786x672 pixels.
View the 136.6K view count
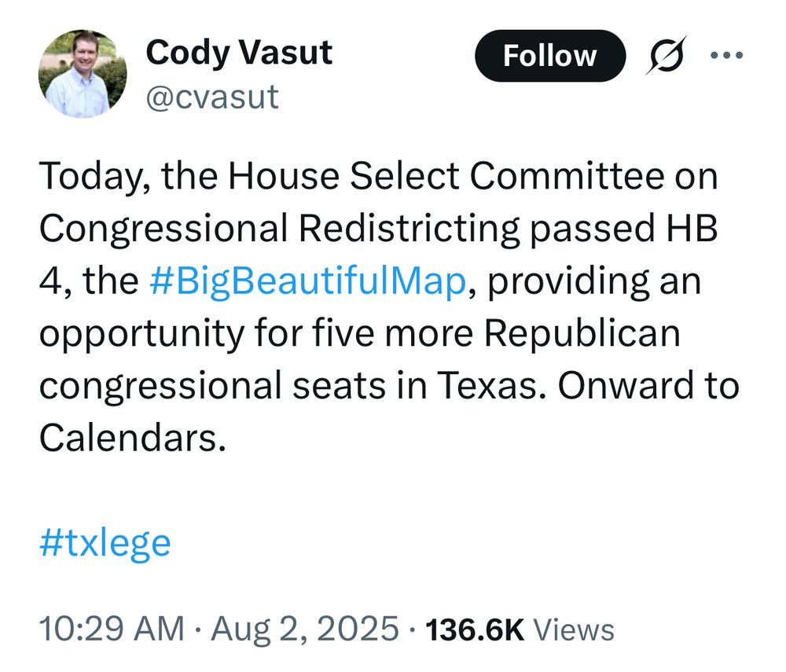coord(474,630)
